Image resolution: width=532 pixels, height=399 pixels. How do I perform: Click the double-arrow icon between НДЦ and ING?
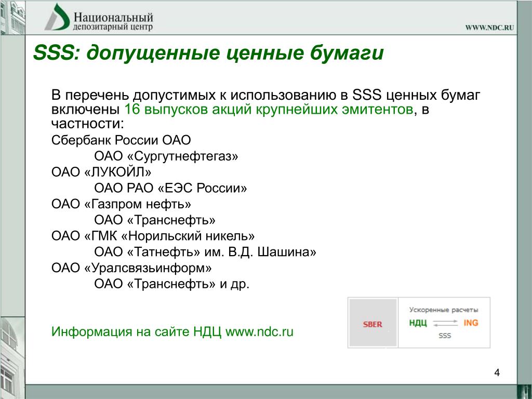point(445,323)
